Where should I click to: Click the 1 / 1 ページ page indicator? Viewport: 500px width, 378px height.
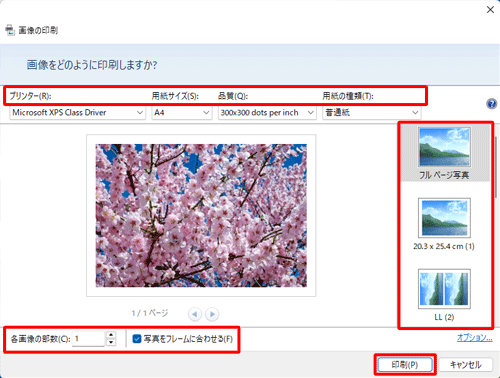click(x=150, y=313)
